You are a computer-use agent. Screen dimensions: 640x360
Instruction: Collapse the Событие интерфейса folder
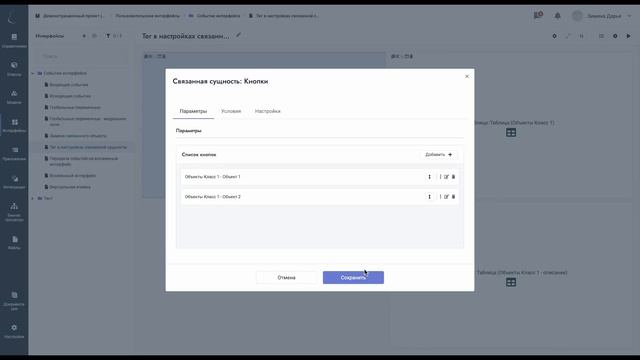pos(33,73)
